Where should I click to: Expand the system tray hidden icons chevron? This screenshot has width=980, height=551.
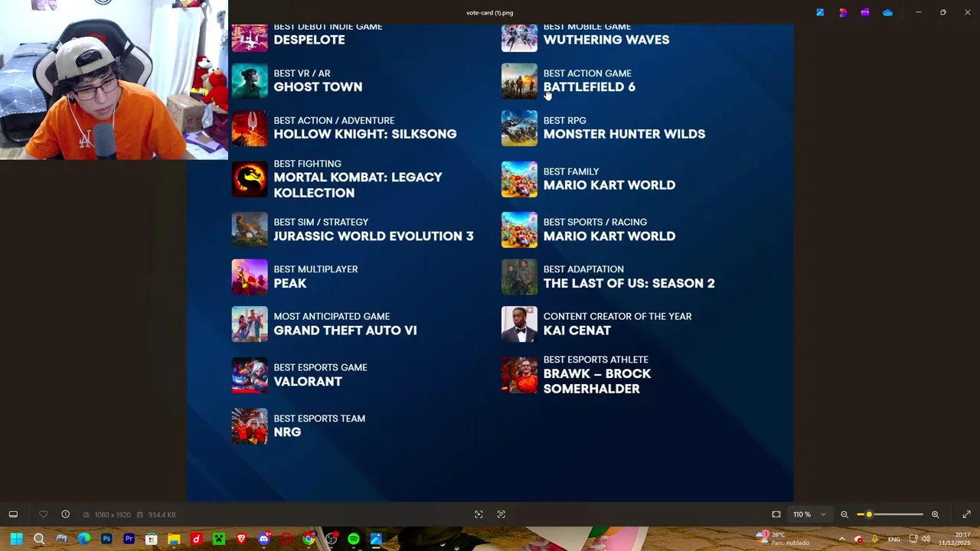pyautogui.click(x=841, y=539)
